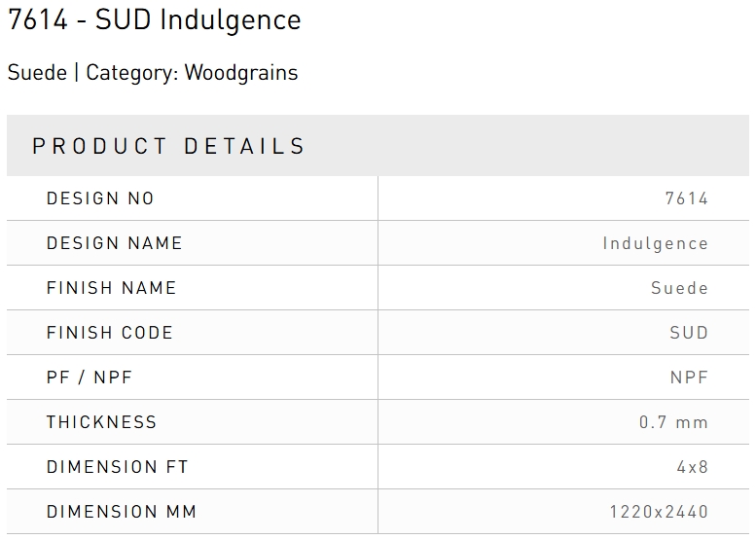Viewport: 756px width, 540px height.
Task: Click the '1220x2440' dimension value
Action: click(x=659, y=512)
